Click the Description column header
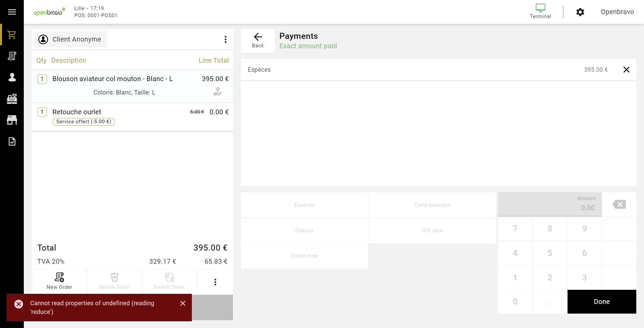The height and width of the screenshot is (328, 644). tap(69, 60)
